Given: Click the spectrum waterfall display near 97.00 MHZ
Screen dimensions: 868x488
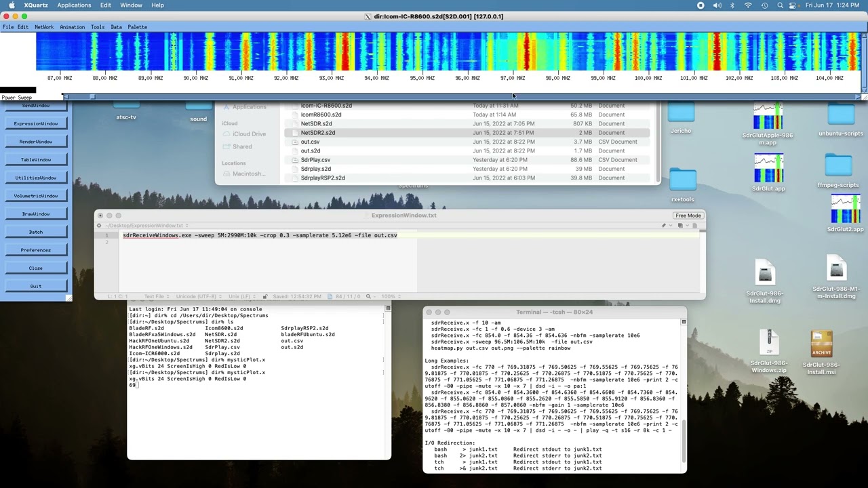Looking at the screenshot, I should (513, 52).
